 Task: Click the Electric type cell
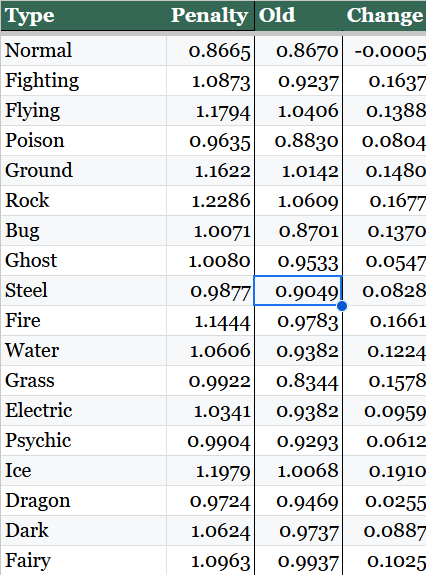[x=84, y=410]
